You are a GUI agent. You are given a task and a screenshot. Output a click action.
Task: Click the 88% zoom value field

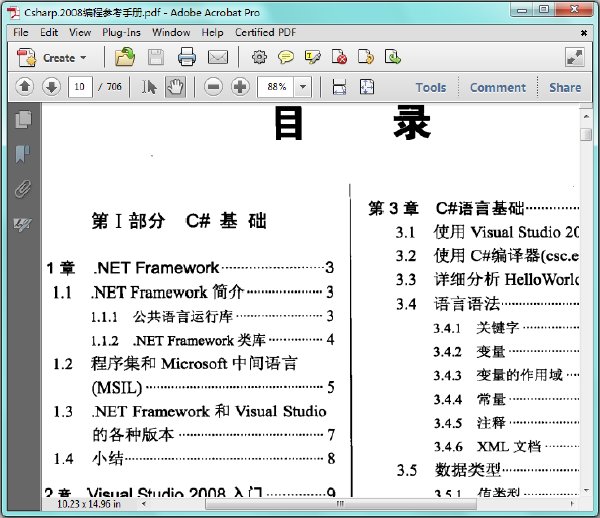point(276,87)
